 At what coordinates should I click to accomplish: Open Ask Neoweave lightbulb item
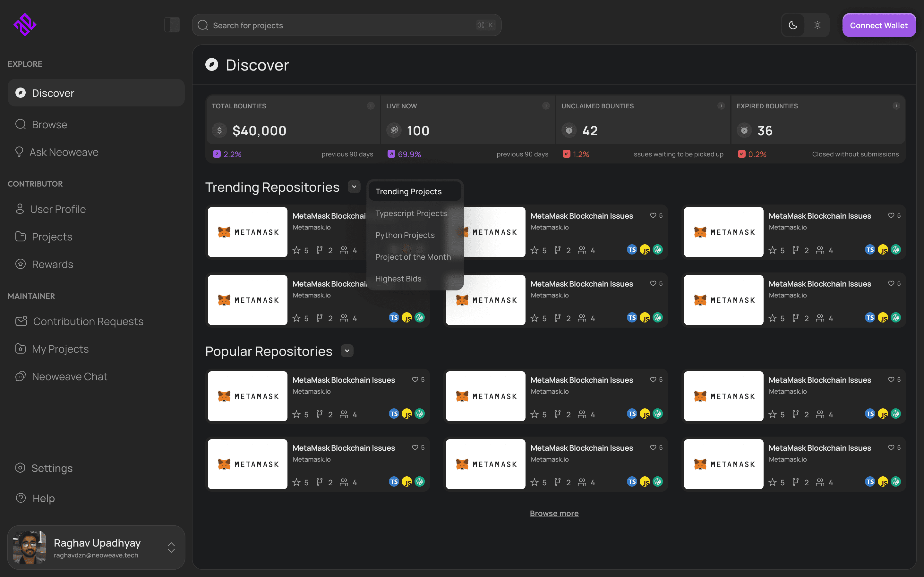coord(64,152)
